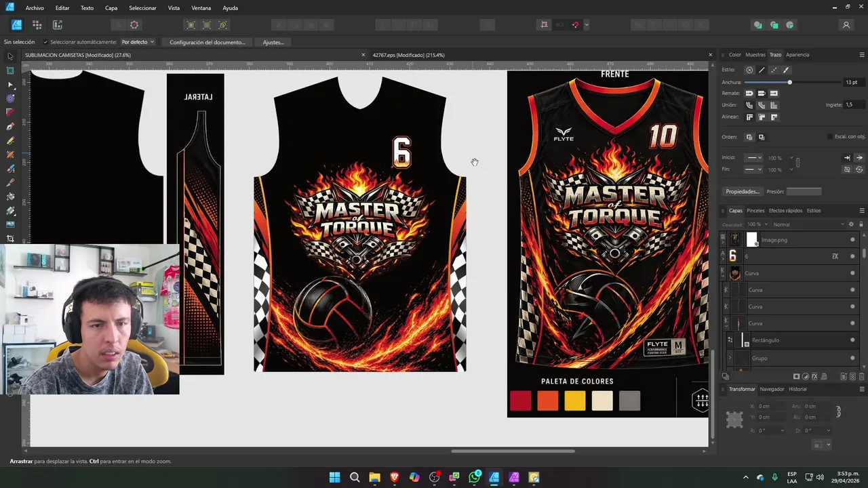The height and width of the screenshot is (488, 868).
Task: Click the Ajustes button
Action: 273,42
